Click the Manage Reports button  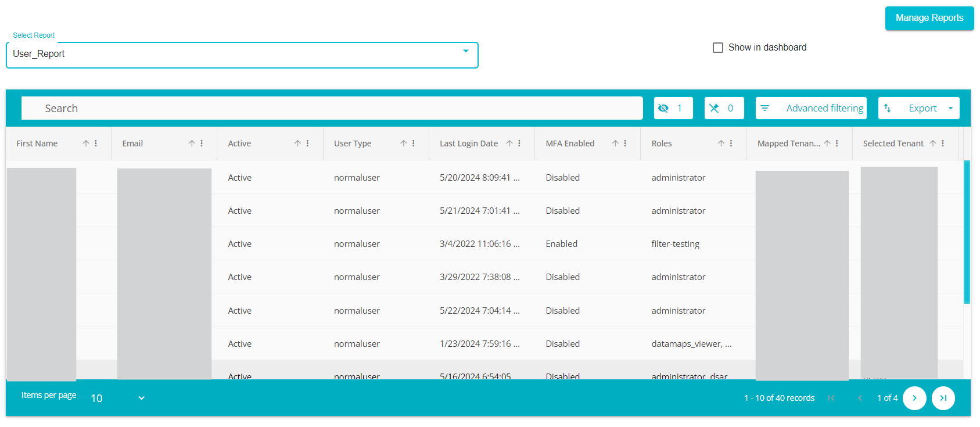tap(929, 18)
